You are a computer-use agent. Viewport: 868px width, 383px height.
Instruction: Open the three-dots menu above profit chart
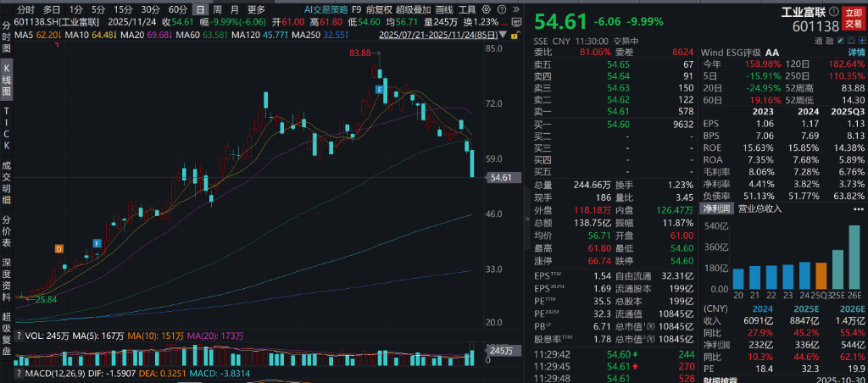tap(859, 208)
